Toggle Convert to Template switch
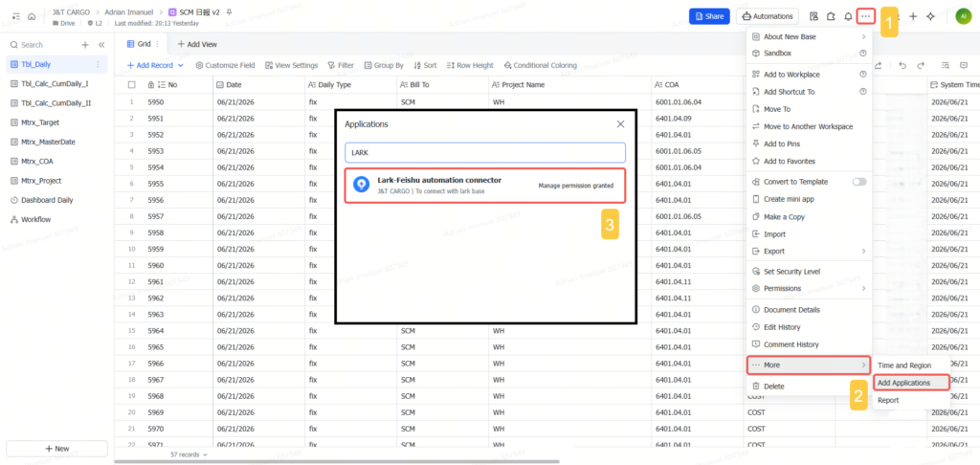Image resolution: width=980 pixels, height=465 pixels. pos(859,181)
